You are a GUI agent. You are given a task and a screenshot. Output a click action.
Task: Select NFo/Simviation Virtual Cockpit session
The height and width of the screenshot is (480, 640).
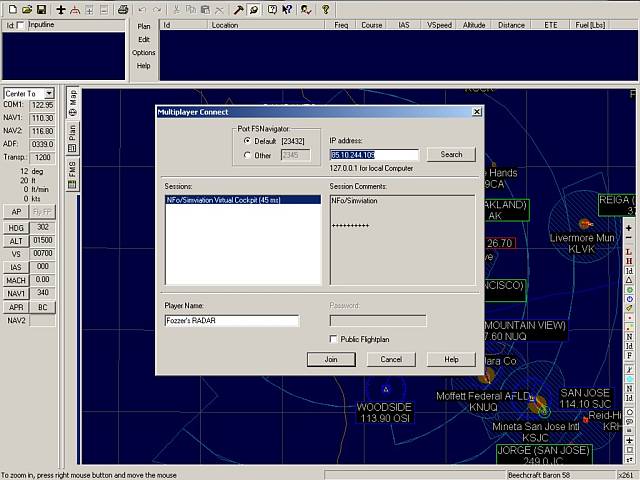(x=229, y=201)
